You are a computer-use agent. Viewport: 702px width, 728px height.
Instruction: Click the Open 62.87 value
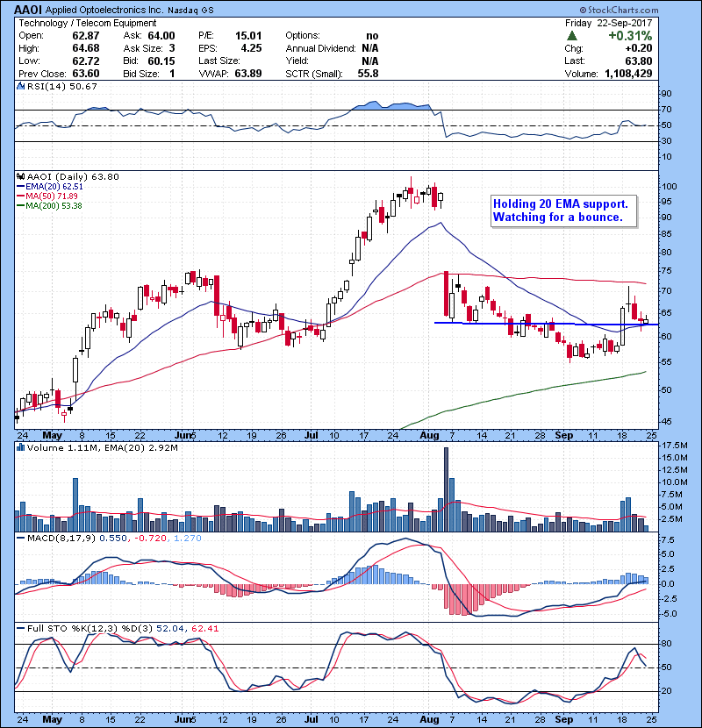click(x=86, y=36)
